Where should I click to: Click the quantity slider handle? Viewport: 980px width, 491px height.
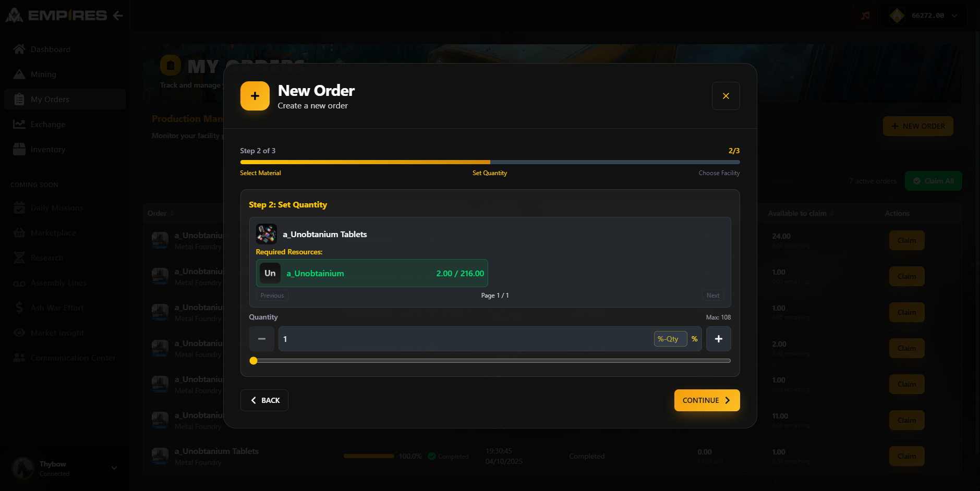(x=253, y=361)
